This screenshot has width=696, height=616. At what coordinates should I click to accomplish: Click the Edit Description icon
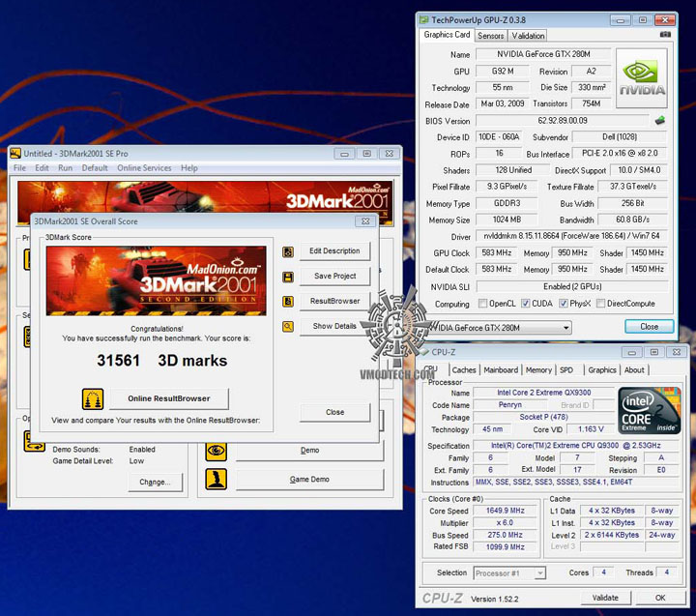pos(288,251)
